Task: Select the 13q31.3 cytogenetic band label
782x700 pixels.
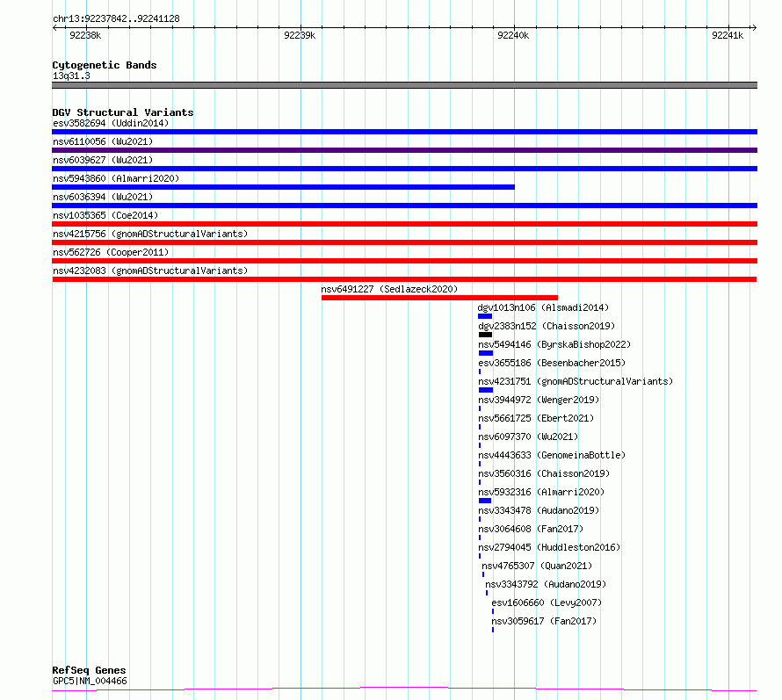Action: click(71, 76)
